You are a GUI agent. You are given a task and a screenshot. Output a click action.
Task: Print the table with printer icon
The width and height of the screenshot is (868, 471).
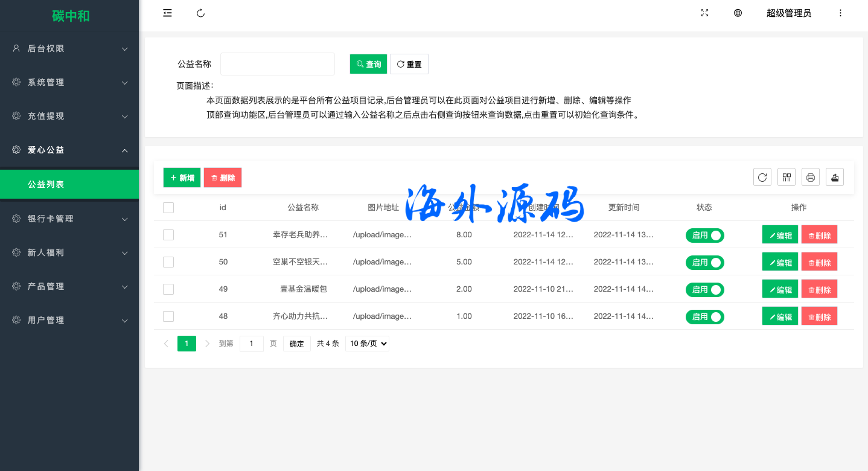(811, 177)
